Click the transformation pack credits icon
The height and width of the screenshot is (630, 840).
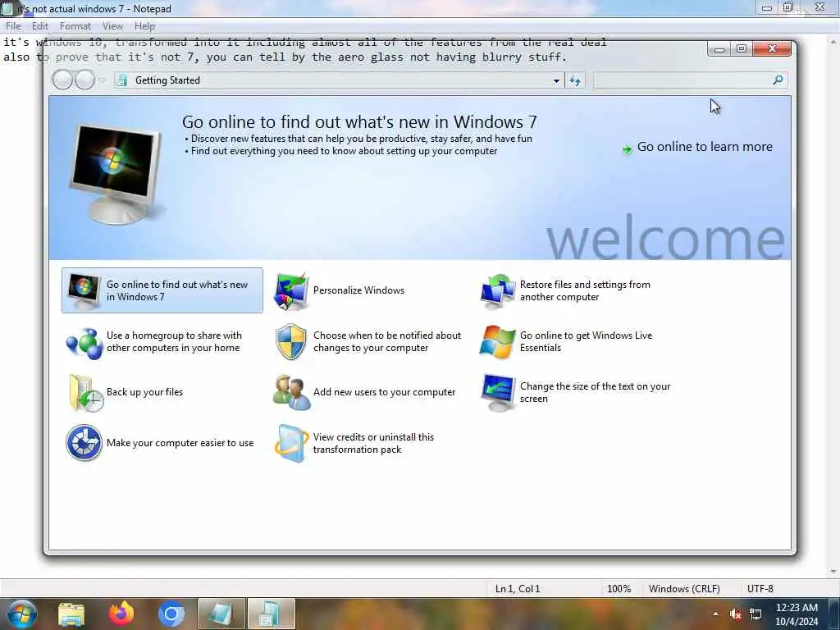[291, 443]
